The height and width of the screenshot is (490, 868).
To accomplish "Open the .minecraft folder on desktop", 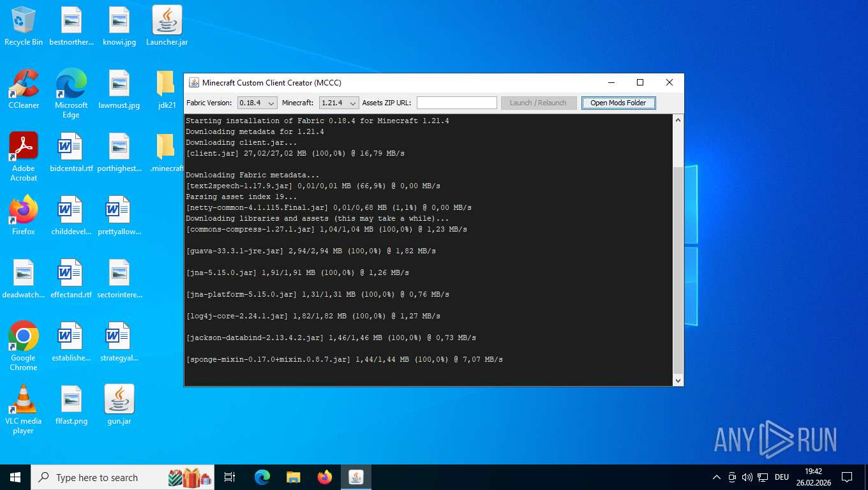I will pos(167,152).
